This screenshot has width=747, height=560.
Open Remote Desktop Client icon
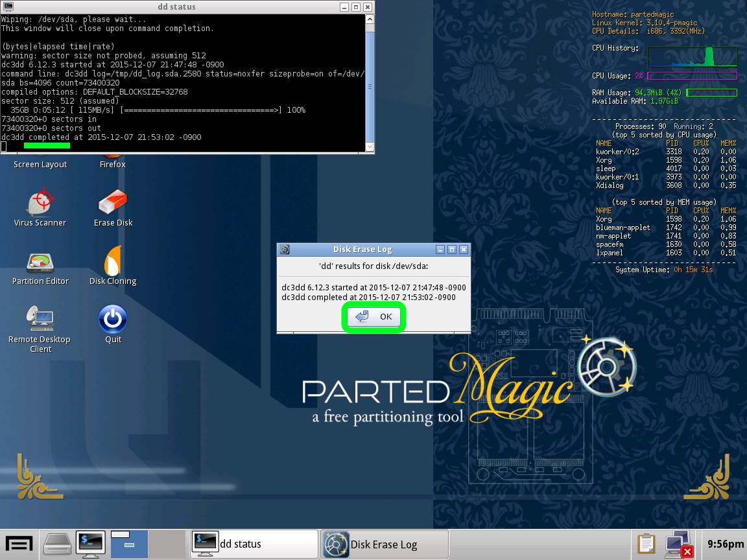40,329
